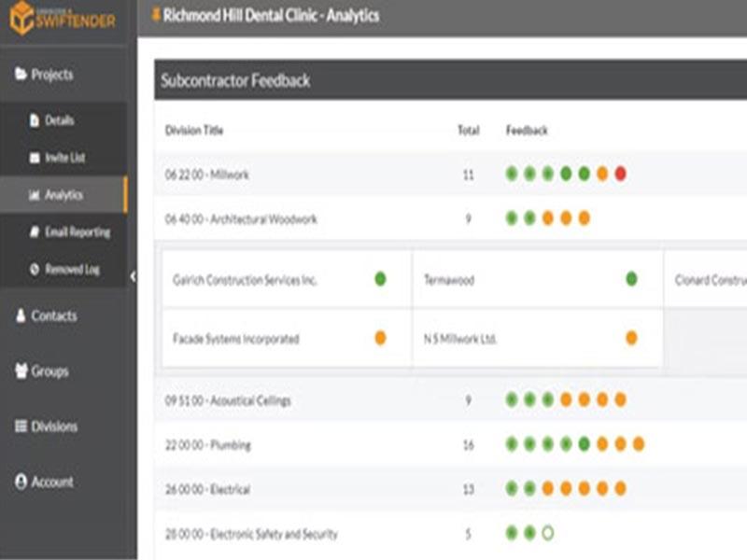This screenshot has height=560, width=747.
Task: Click the Analytics chart icon
Action: click(35, 195)
